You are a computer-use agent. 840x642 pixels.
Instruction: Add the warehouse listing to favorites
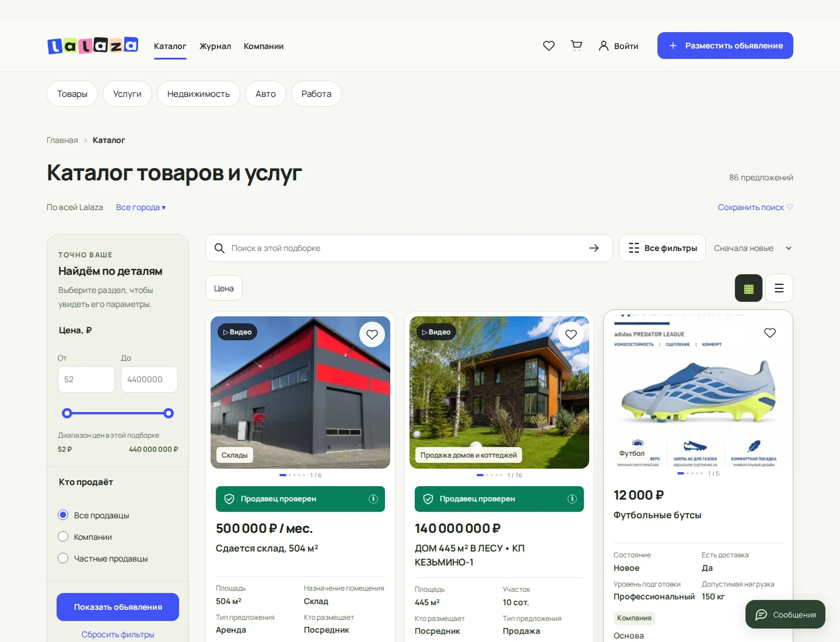[372, 334]
